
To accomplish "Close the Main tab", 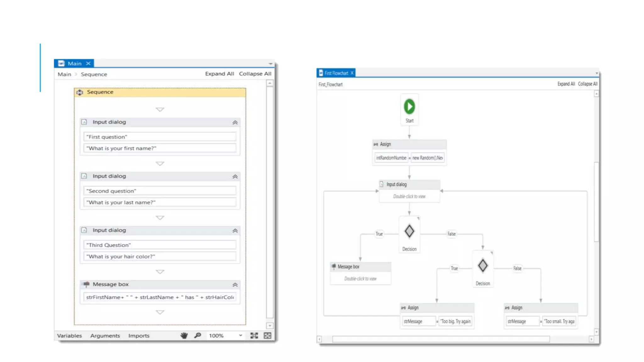I will [88, 63].
